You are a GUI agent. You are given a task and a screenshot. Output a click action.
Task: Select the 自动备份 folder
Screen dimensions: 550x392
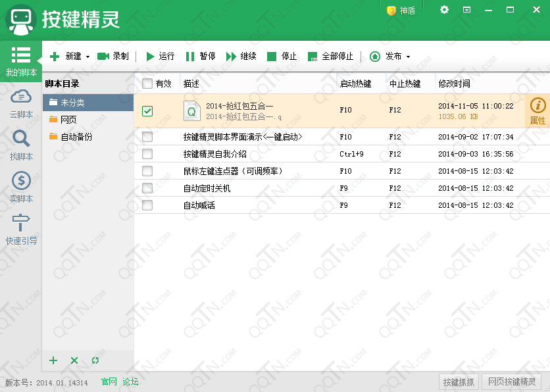[x=76, y=137]
